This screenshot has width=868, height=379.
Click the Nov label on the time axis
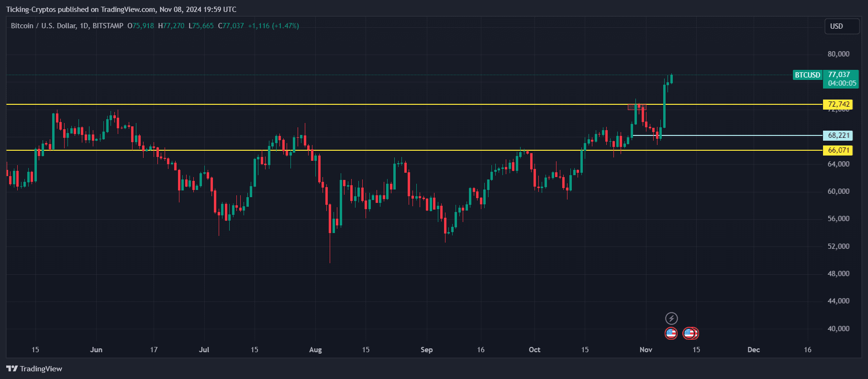(x=646, y=350)
